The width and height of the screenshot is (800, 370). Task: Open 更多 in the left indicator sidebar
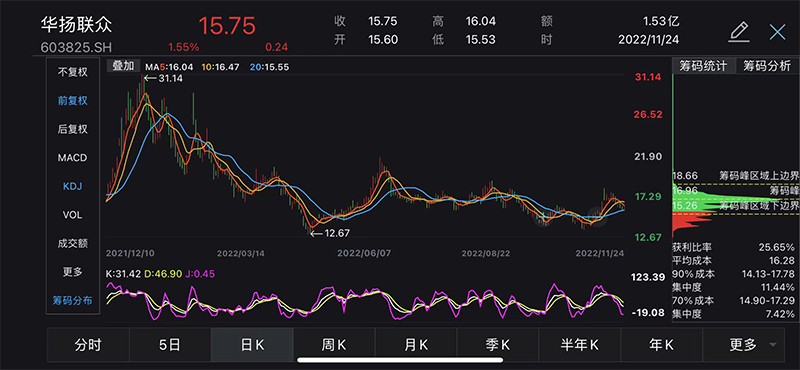point(72,272)
